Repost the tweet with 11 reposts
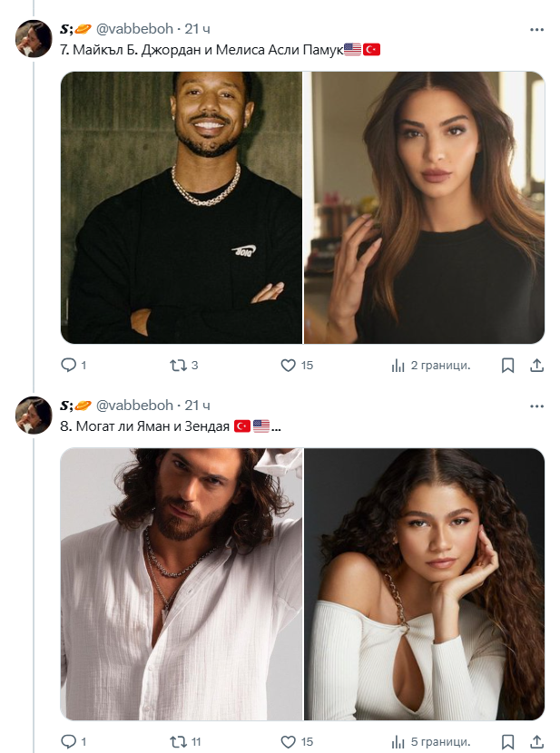This screenshot has width=560, height=753. [x=178, y=740]
